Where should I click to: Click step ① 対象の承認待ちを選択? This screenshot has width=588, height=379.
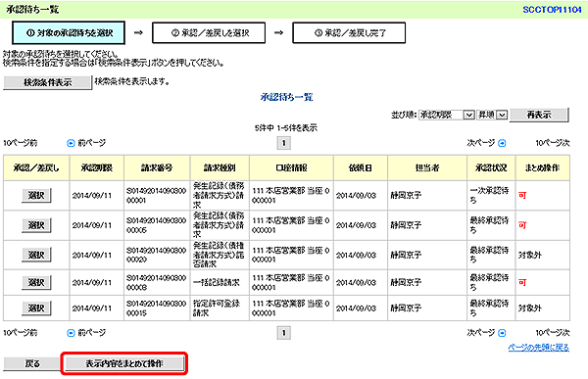point(69,33)
